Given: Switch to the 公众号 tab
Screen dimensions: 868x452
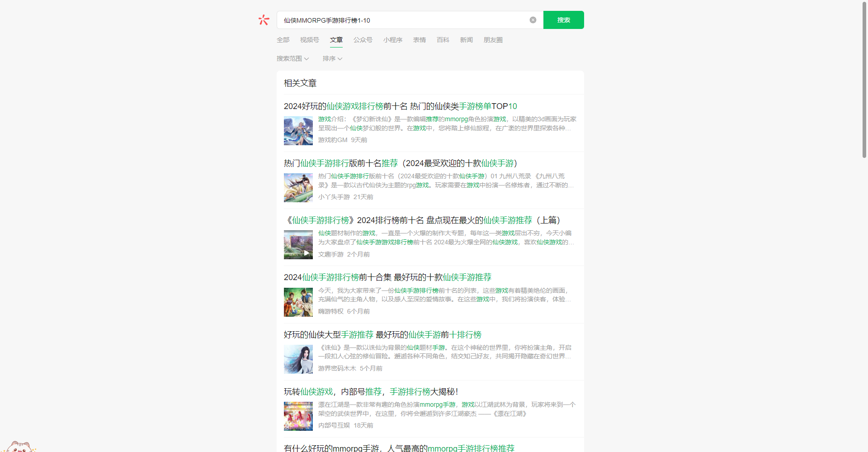Looking at the screenshot, I should click(x=363, y=40).
